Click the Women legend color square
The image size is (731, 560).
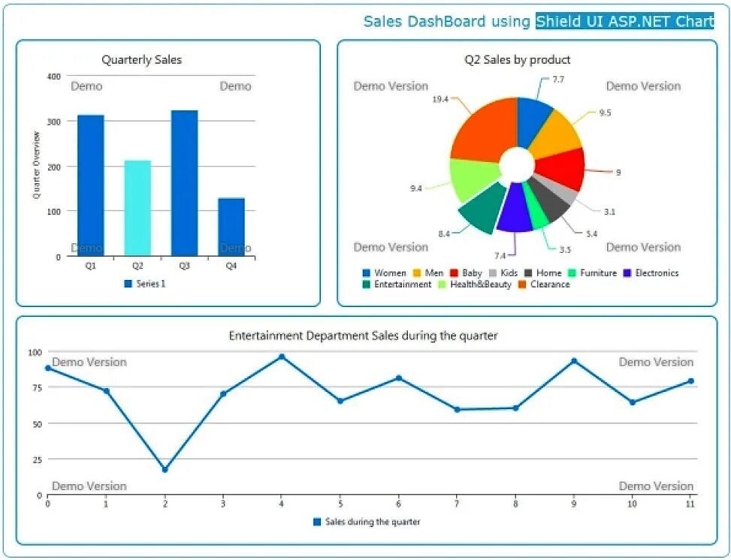click(367, 272)
